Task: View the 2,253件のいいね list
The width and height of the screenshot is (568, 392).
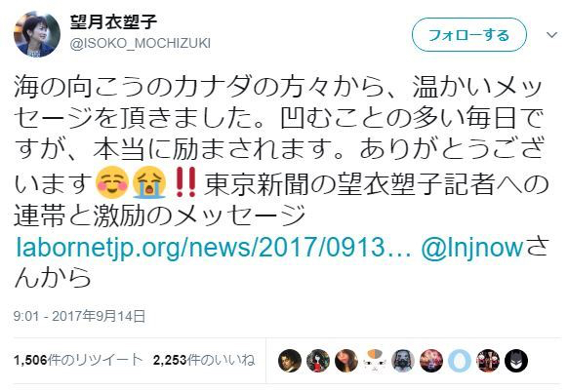Action: [x=204, y=360]
